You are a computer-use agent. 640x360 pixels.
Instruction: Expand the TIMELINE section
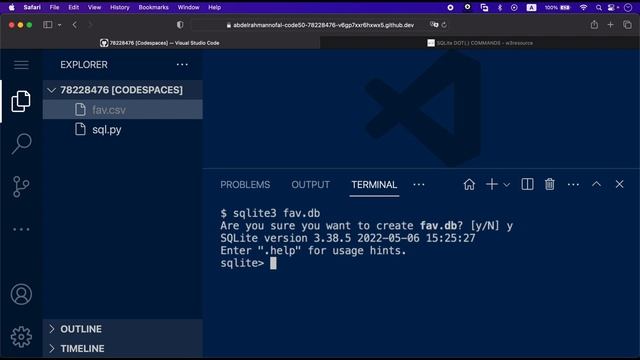[122, 349]
